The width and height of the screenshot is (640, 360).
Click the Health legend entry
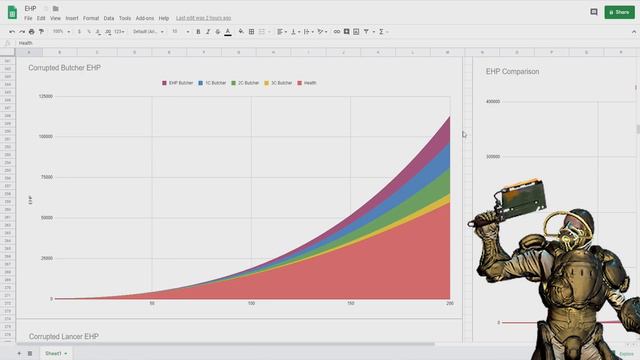[307, 83]
